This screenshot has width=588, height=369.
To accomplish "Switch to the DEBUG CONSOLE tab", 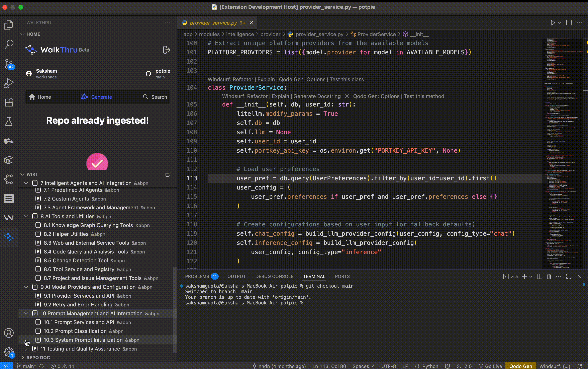I will click(x=274, y=277).
